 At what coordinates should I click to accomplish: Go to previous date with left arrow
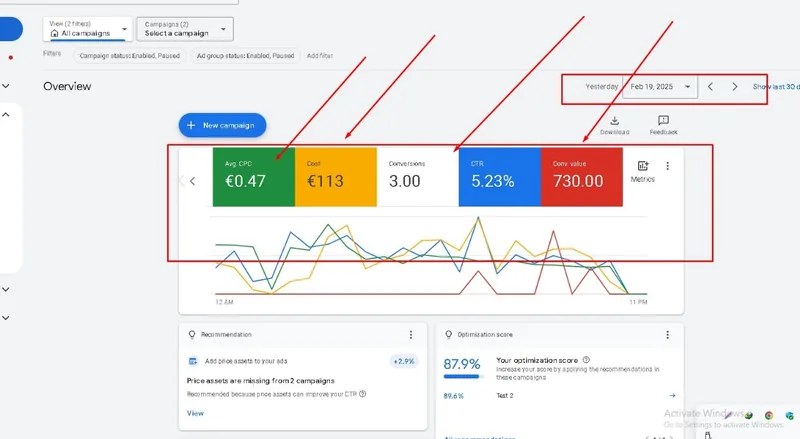(710, 87)
